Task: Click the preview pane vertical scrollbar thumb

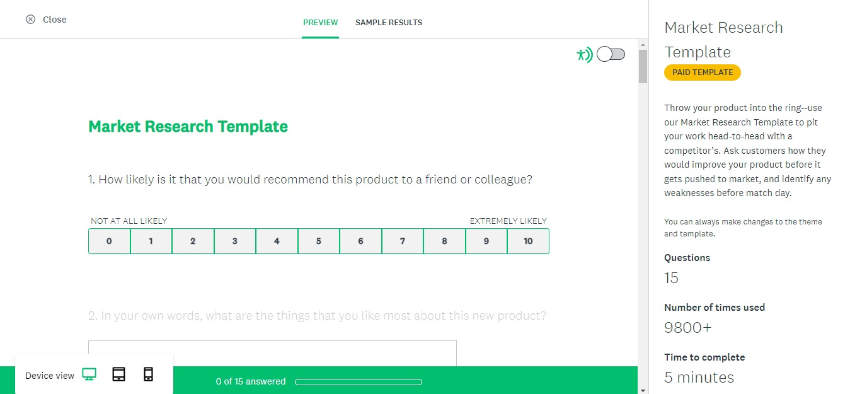Action: [643, 66]
